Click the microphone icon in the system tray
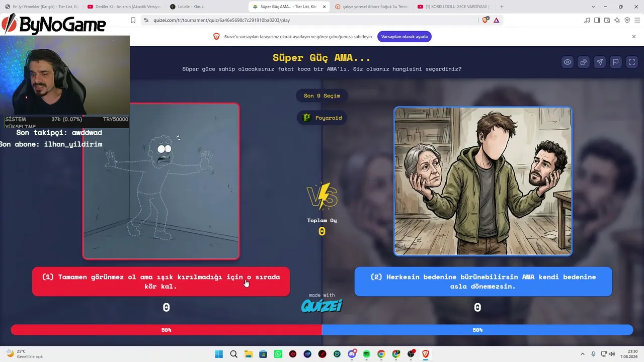The image size is (644, 362). click(x=593, y=354)
